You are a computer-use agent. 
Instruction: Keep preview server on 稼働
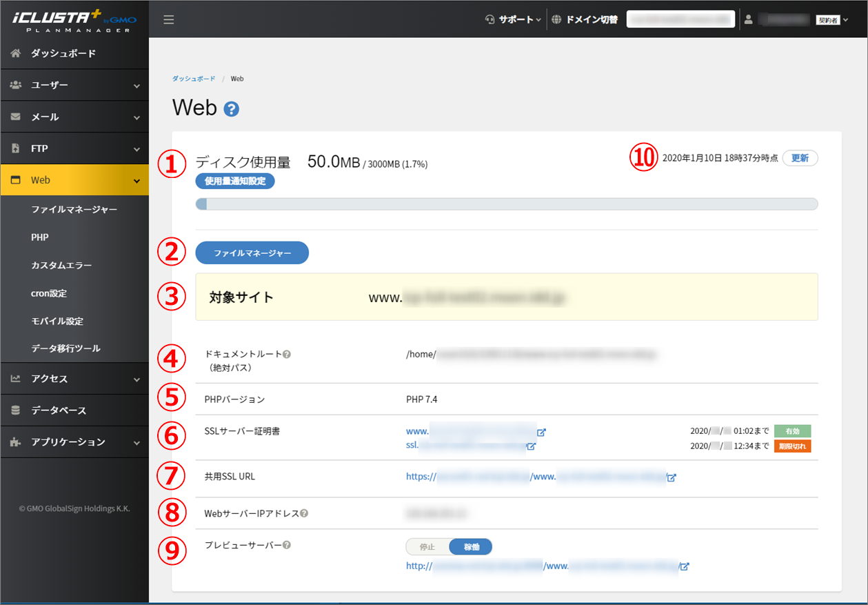(x=470, y=546)
